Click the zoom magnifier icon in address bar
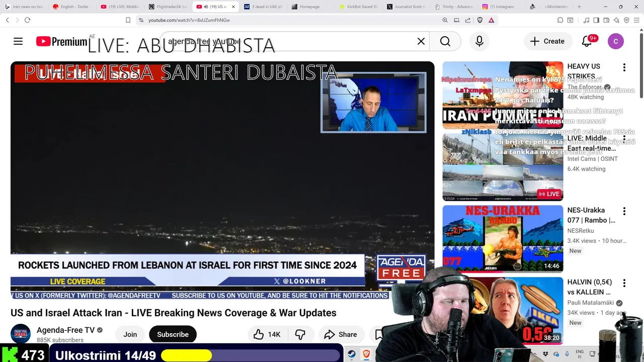 pos(445,20)
